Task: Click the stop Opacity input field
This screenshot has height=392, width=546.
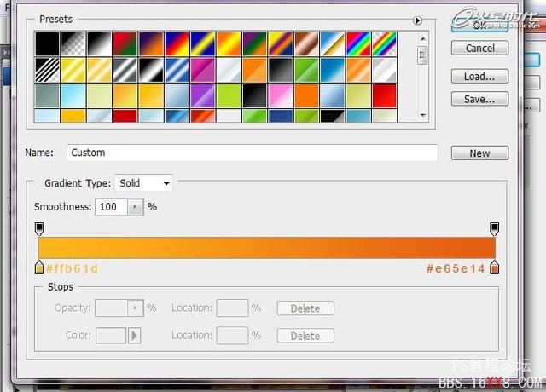Action: tap(111, 308)
